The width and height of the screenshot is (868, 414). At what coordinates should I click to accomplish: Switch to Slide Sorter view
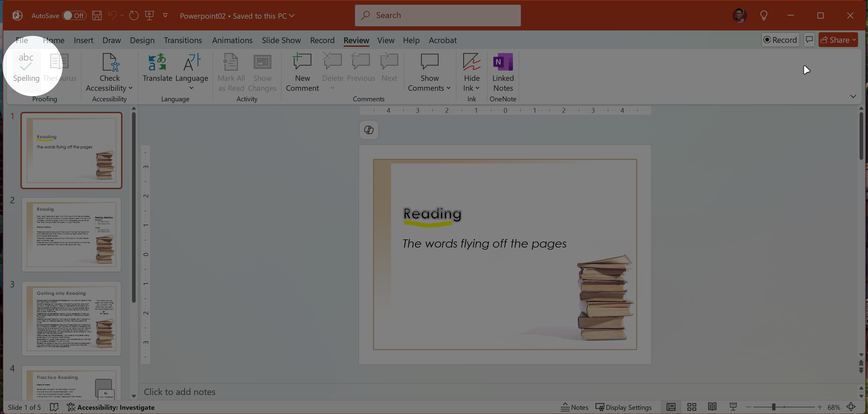(x=691, y=407)
